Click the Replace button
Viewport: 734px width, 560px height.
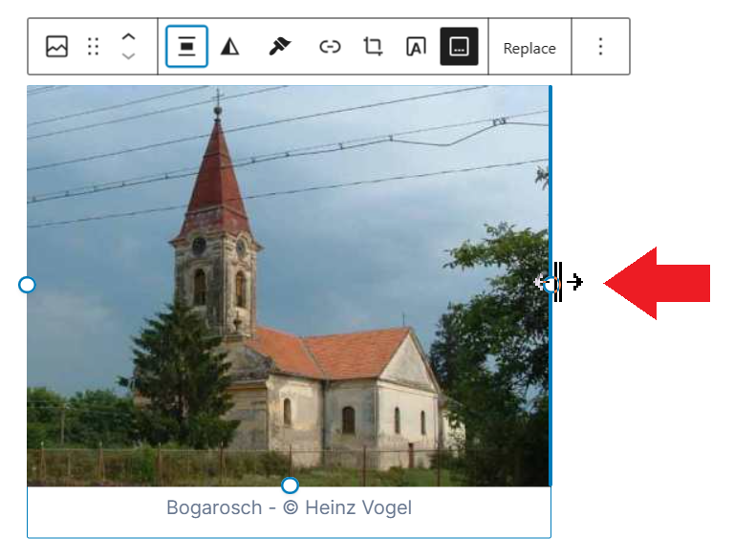(529, 48)
